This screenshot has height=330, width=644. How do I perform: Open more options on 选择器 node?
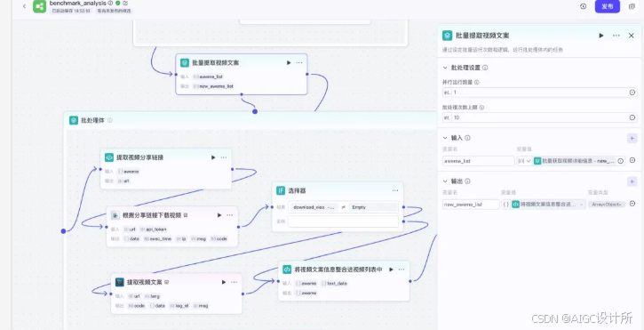(395, 190)
